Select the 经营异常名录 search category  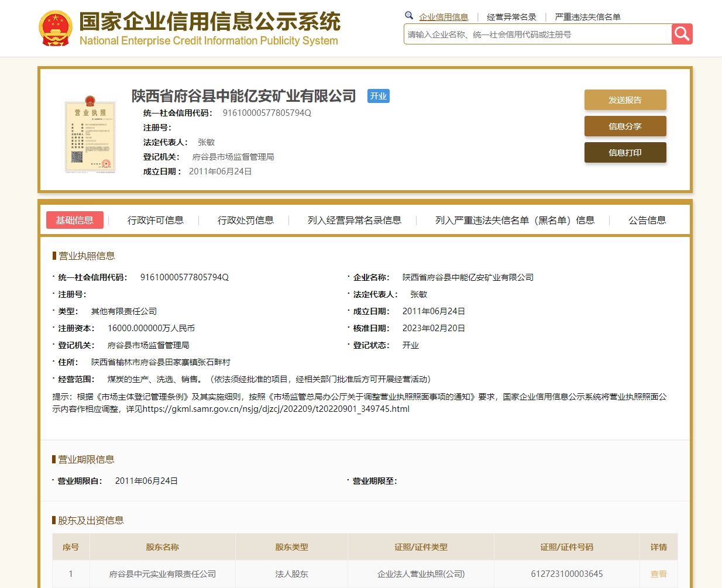click(511, 17)
